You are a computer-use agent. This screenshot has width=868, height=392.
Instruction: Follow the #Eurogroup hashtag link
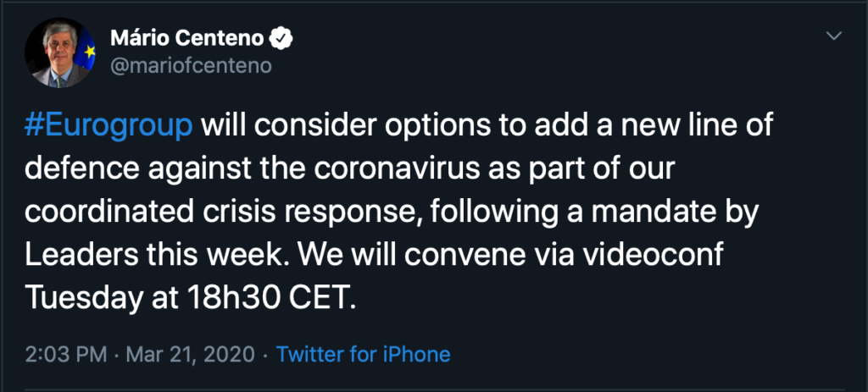point(110,129)
